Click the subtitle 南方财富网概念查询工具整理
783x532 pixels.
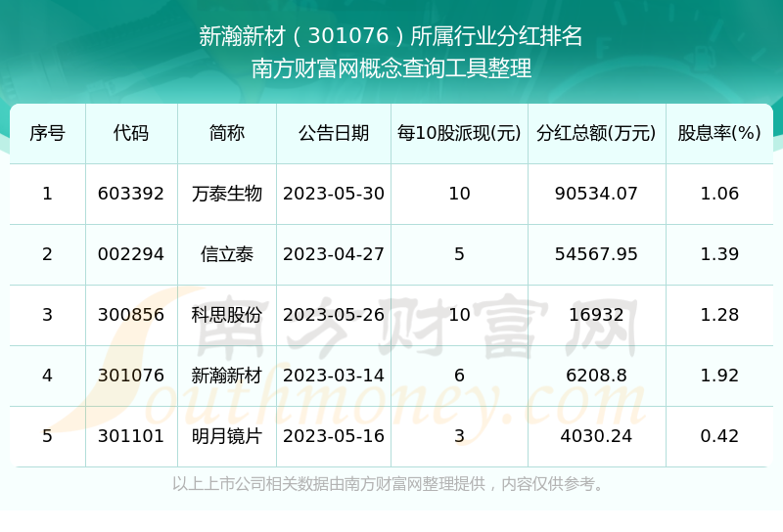click(x=391, y=68)
